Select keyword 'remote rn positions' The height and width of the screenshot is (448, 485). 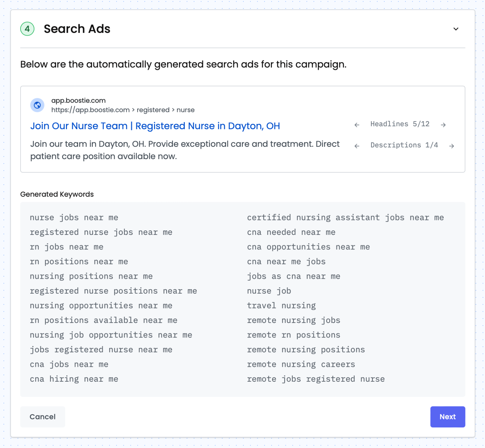[294, 335]
